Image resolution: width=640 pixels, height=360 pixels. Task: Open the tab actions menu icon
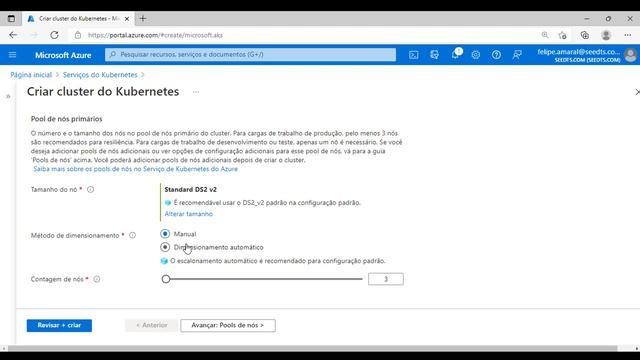11,18
